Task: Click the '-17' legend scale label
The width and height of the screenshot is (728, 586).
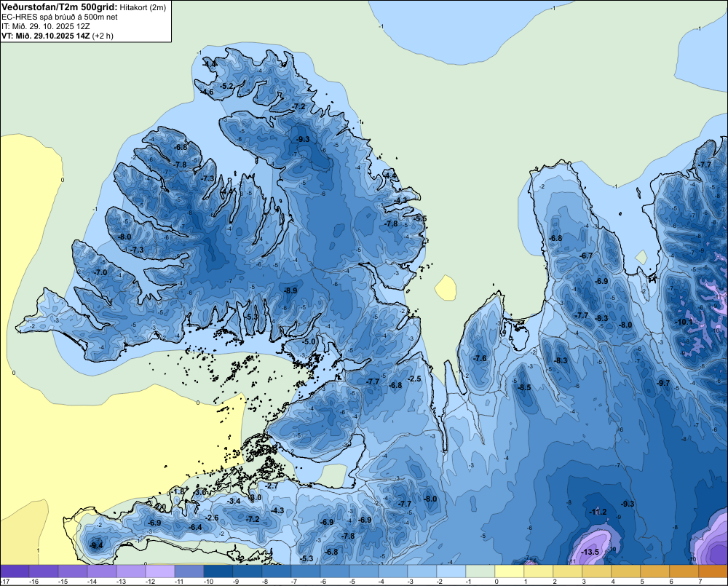Action: point(5,582)
